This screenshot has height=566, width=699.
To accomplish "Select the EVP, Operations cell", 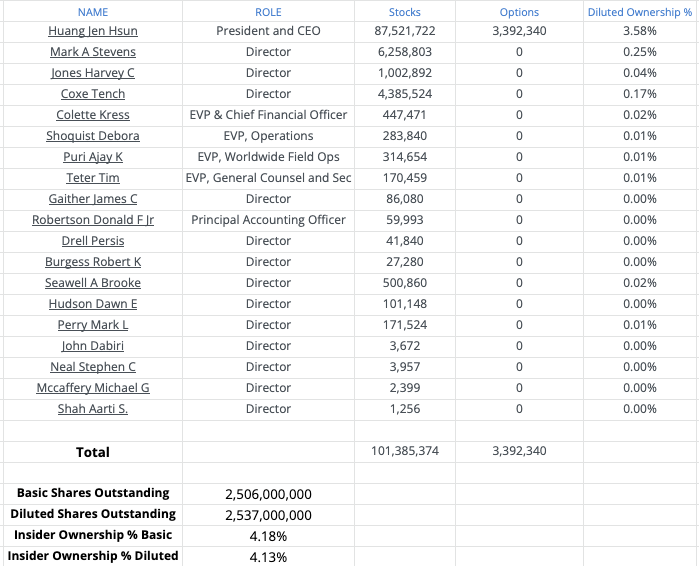I will 268,135.
